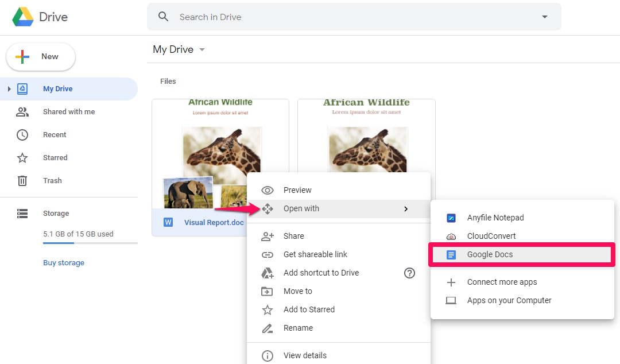This screenshot has width=620, height=364.
Task: Select the Add shortcut to Drive icon
Action: 268,273
